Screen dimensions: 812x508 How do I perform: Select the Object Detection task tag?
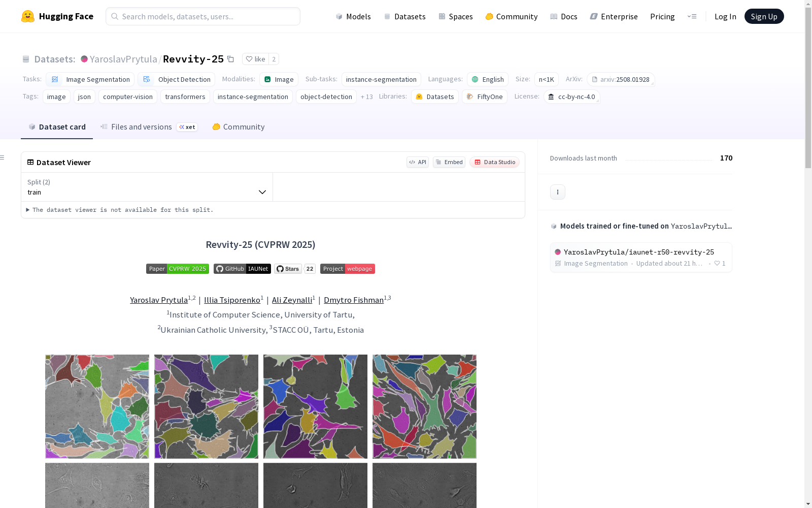[177, 79]
